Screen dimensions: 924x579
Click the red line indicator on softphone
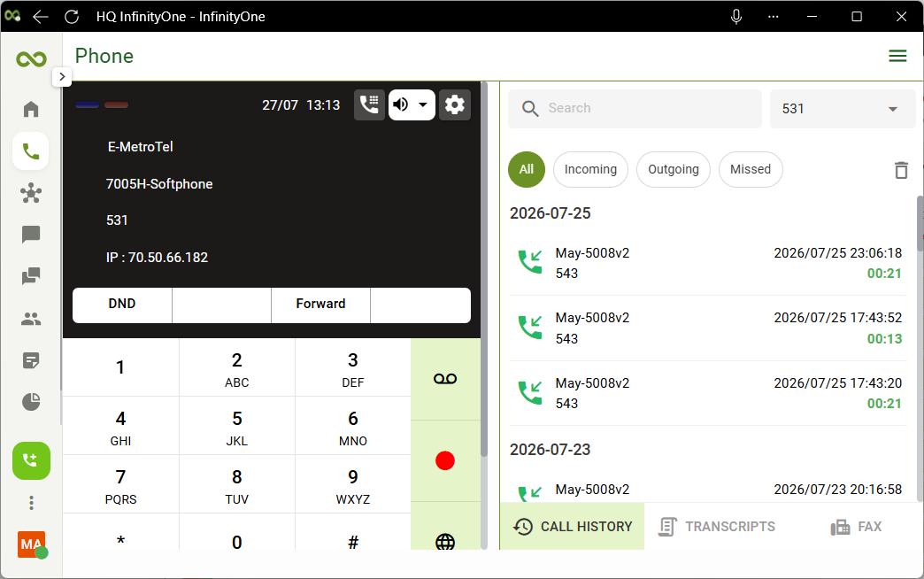coord(116,105)
